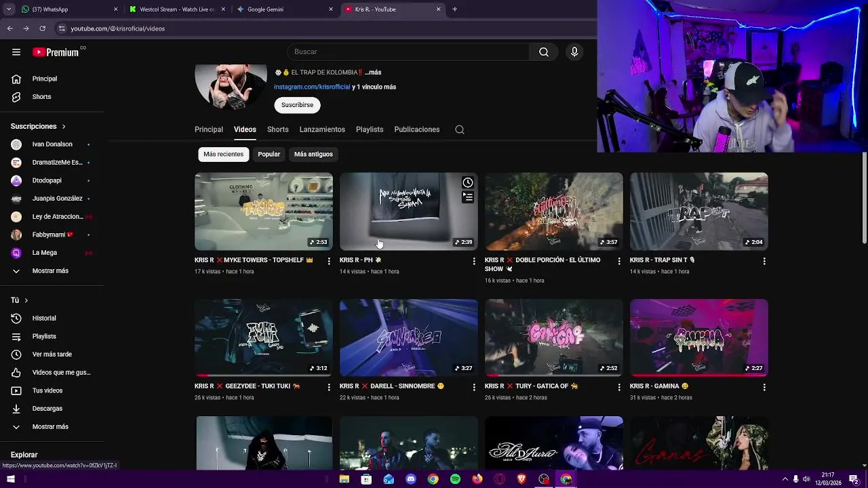
Task: Switch to the Lanzamientos channel tab
Action: [x=322, y=129]
